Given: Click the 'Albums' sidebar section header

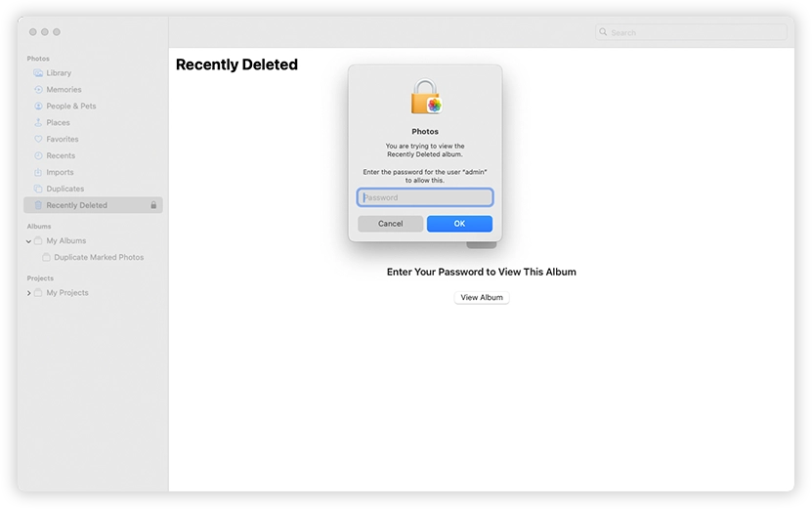Looking at the screenshot, I should (x=39, y=227).
